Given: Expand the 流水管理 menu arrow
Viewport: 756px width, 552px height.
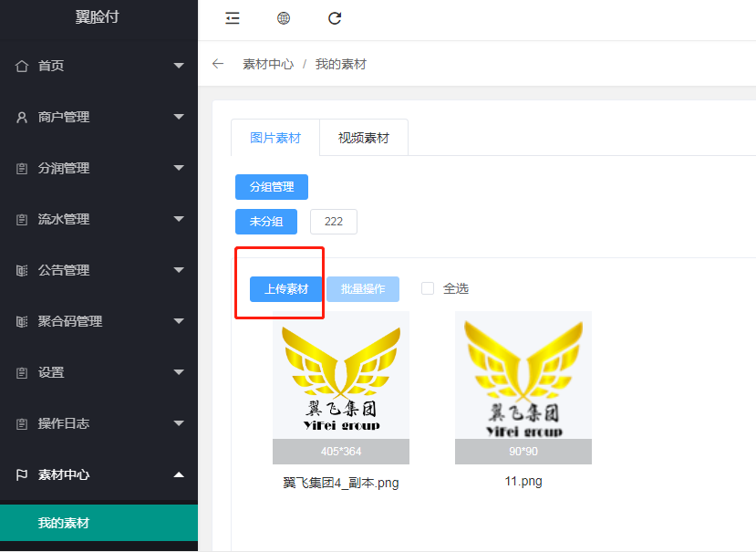Looking at the screenshot, I should click(x=179, y=219).
